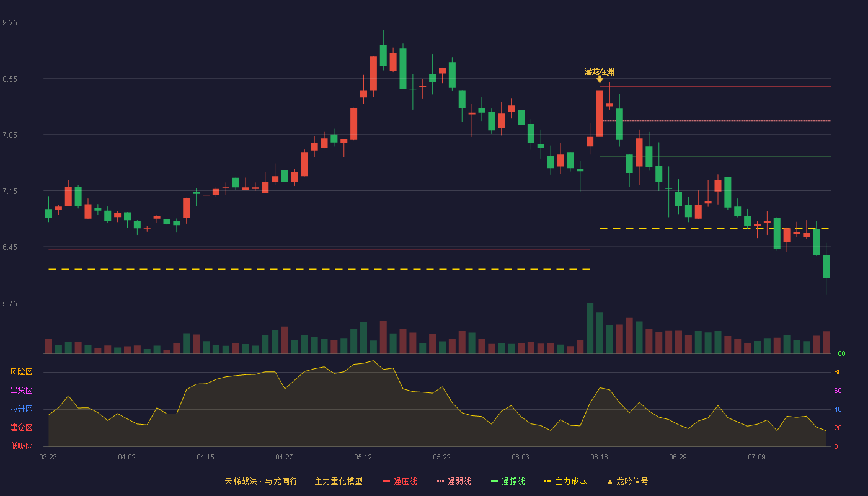868x496 pixels.
Task: Toggle the 强压线 legend entry
Action: point(400,481)
